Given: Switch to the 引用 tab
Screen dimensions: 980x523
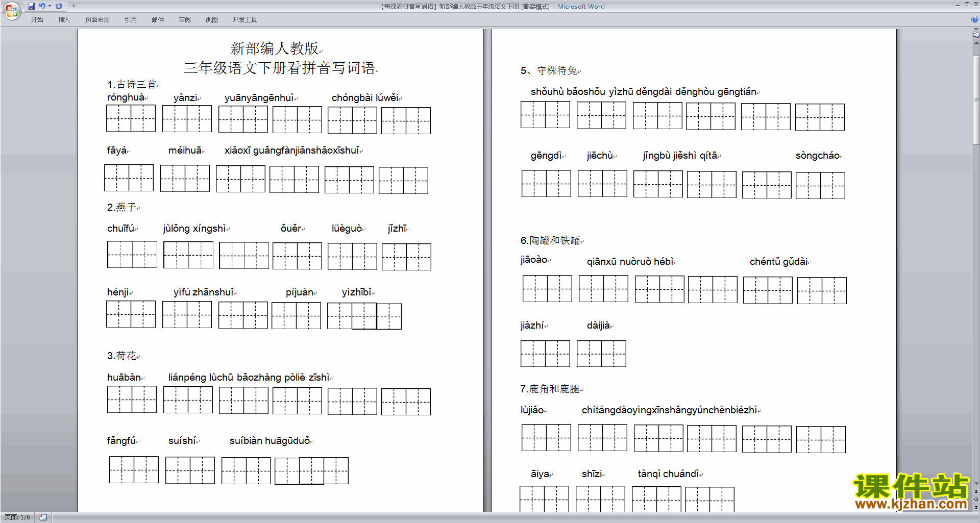Looking at the screenshot, I should pos(130,19).
